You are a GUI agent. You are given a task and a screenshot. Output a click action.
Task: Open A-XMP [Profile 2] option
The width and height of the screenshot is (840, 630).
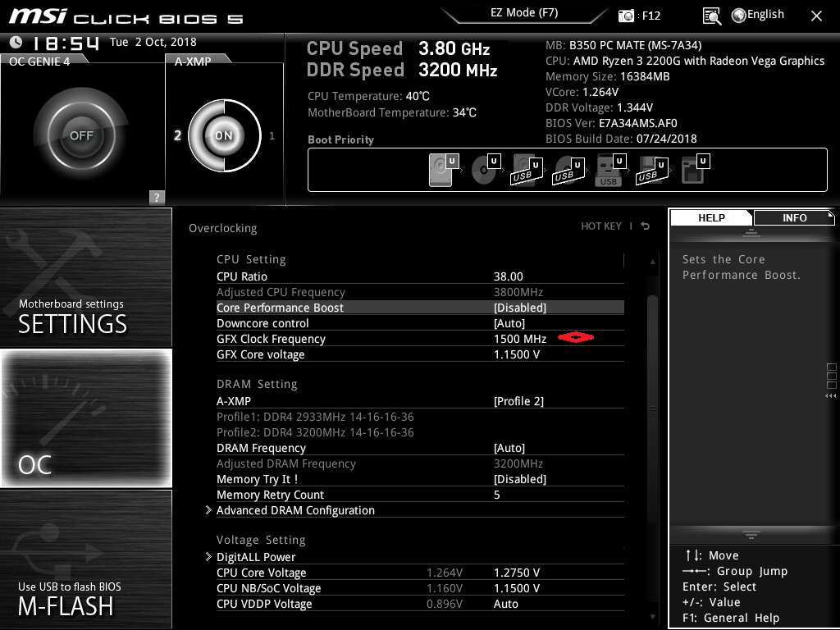[420, 400]
